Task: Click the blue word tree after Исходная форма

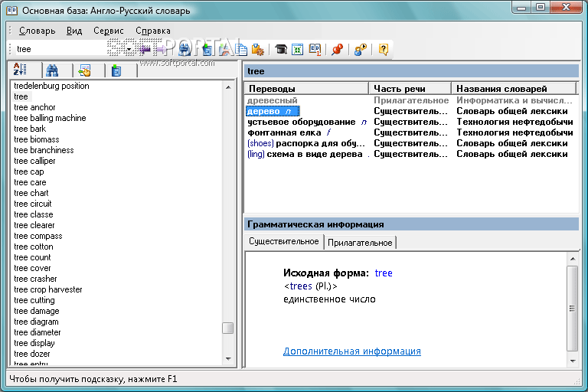Action: point(384,273)
